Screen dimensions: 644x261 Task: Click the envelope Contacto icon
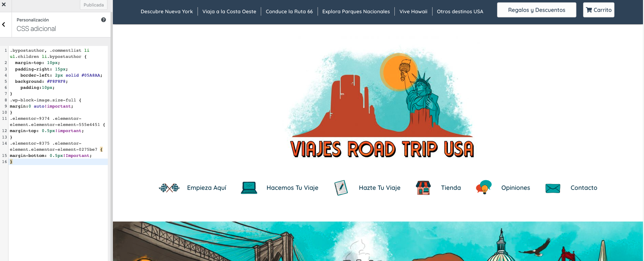[553, 188]
